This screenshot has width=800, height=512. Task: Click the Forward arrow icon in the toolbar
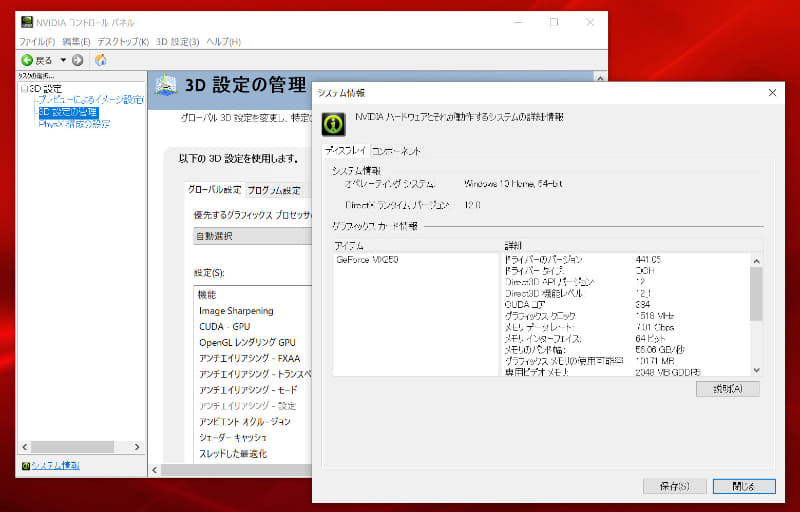click(78, 60)
